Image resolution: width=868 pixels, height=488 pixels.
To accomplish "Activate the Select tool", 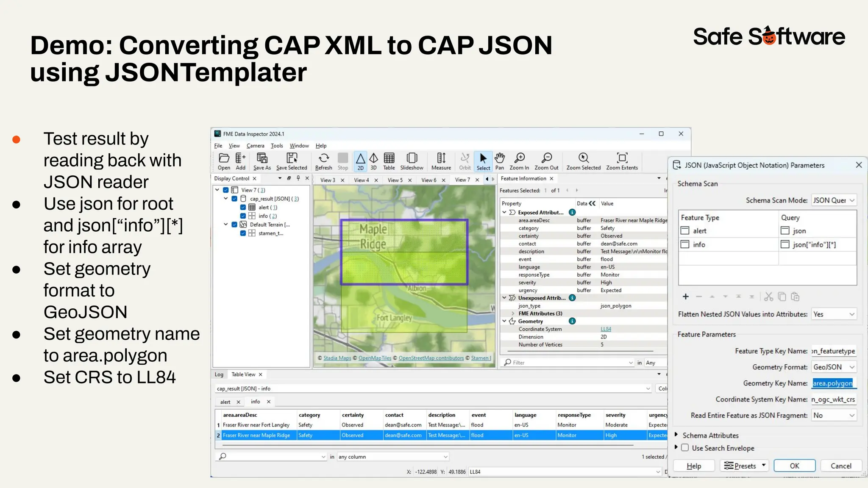I will (x=483, y=161).
